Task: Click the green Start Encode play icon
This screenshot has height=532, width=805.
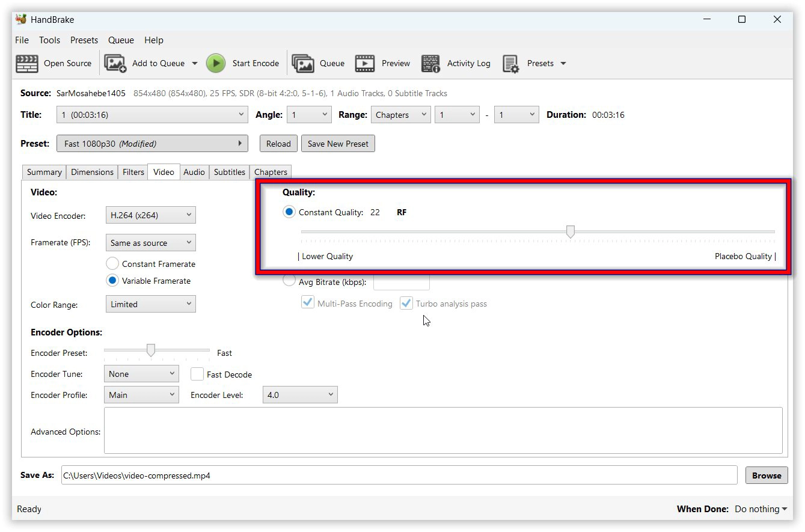Action: coord(216,63)
